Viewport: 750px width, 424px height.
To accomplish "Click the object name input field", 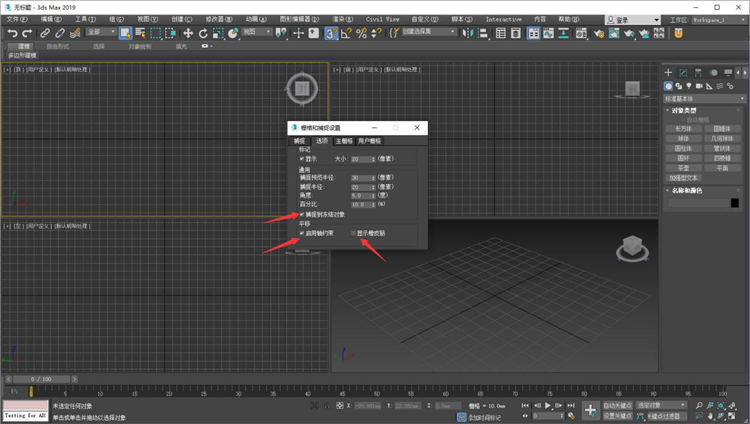I will (698, 203).
